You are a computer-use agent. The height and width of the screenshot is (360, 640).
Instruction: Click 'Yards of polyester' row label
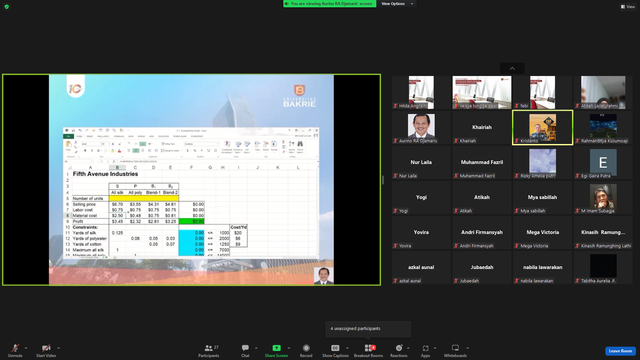coord(89,238)
